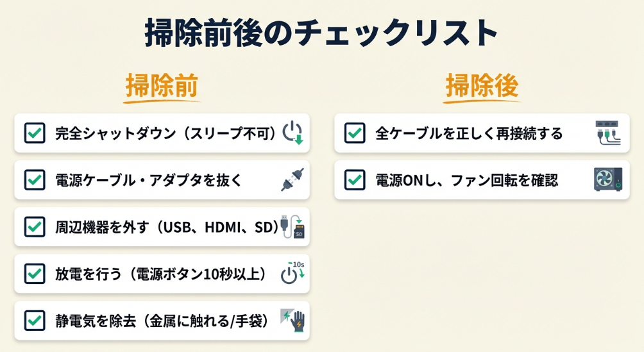This screenshot has height=352, width=644.
Task: Click the 全ケーブルを正しく再接続する text
Action: 469,133
